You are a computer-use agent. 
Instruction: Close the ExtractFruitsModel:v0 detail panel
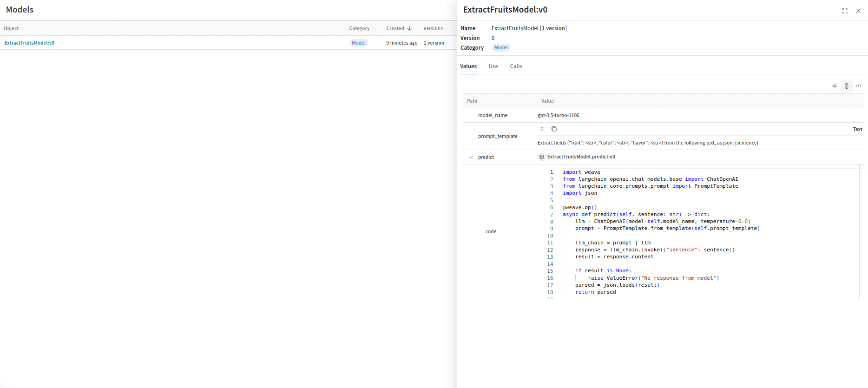click(x=858, y=11)
